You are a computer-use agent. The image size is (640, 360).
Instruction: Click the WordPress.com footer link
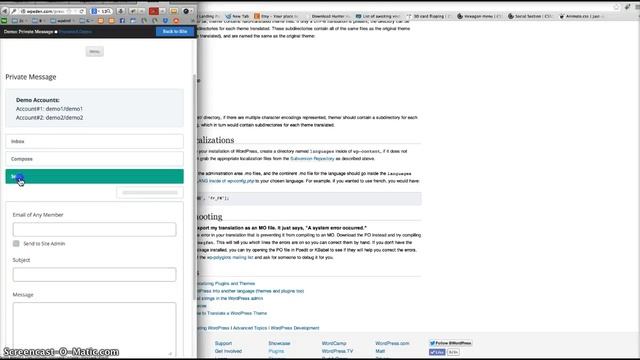tap(392, 343)
